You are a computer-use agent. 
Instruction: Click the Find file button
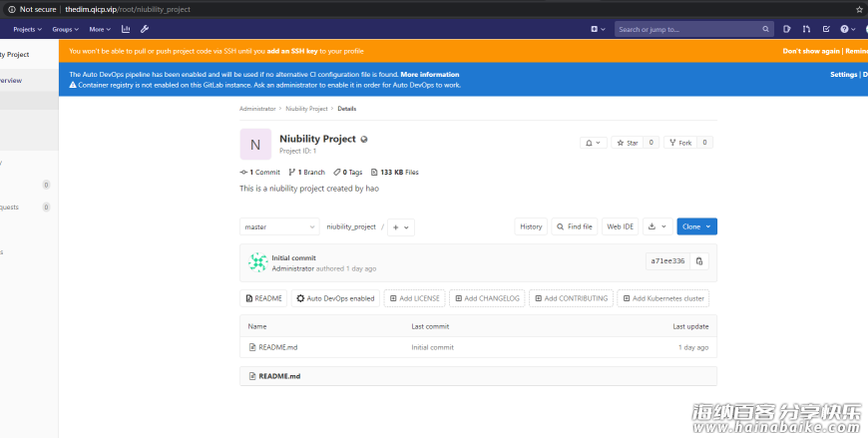click(x=574, y=226)
